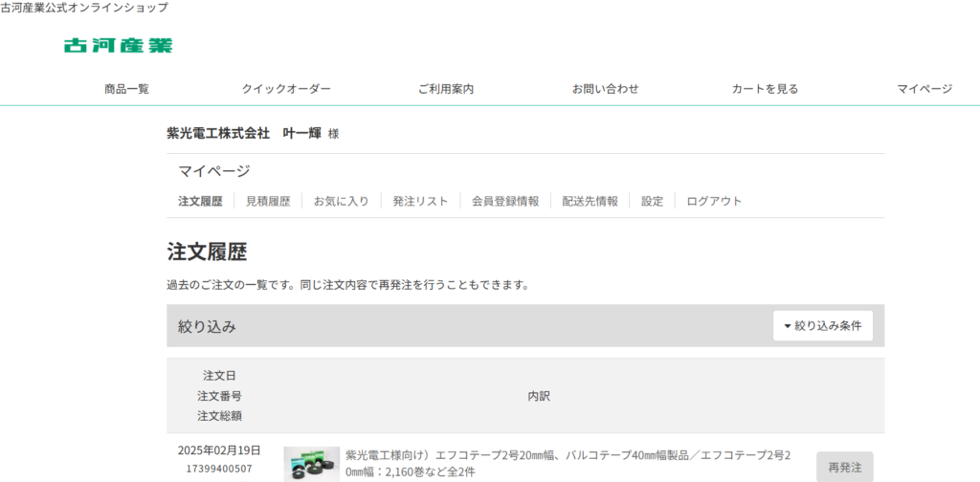Click the 注文履歴 page heading
The height and width of the screenshot is (482, 980).
click(x=207, y=252)
